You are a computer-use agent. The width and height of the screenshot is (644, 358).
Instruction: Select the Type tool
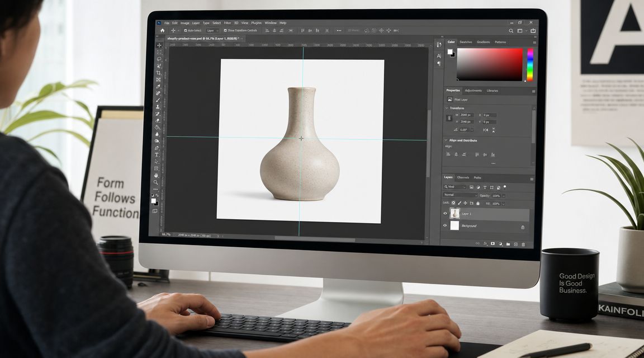(x=157, y=154)
